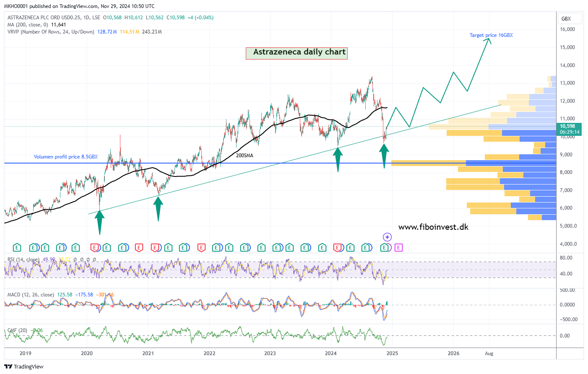Click the MACD signal value −175.58
Image resolution: width=588 pixels, height=374 pixels.
pyautogui.click(x=84, y=295)
